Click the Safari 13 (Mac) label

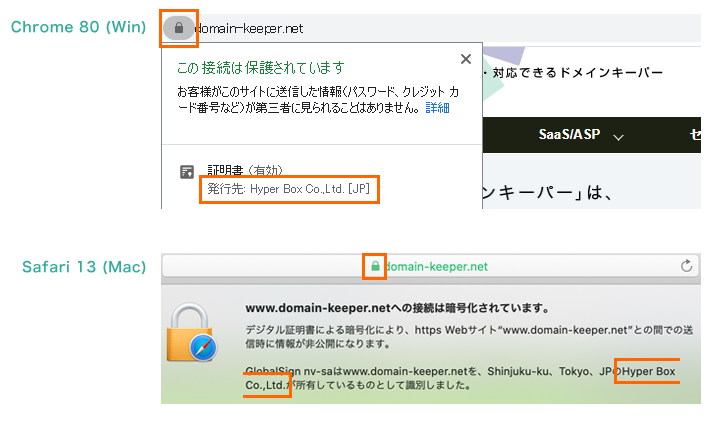pos(84,267)
